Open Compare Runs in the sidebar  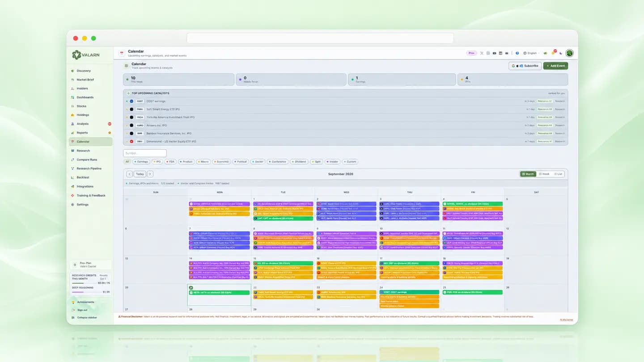[90, 160]
